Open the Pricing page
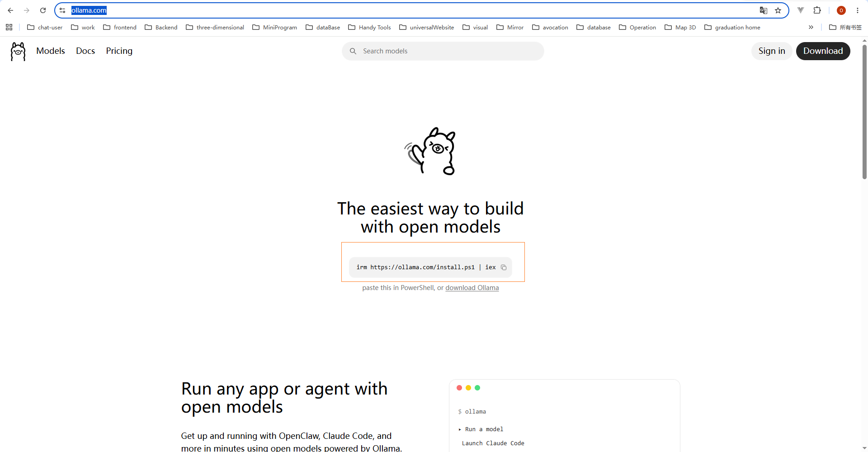This screenshot has width=868, height=452. click(x=119, y=51)
